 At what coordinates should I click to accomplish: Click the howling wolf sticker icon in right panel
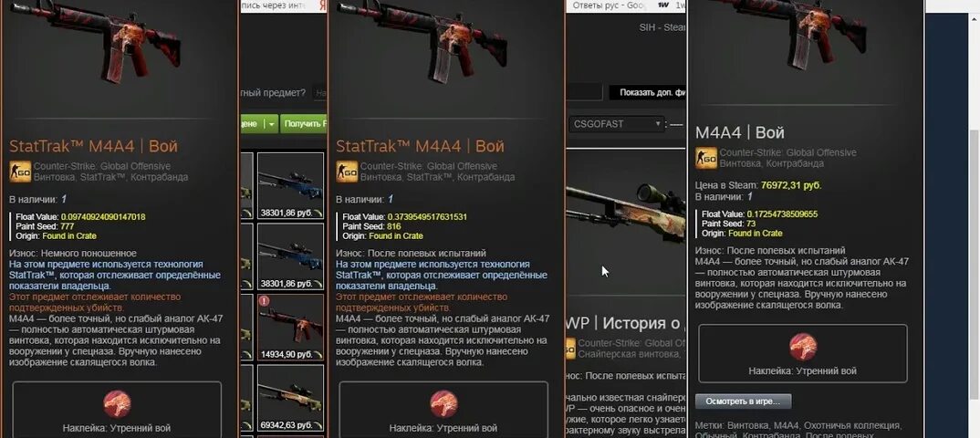pyautogui.click(x=803, y=347)
